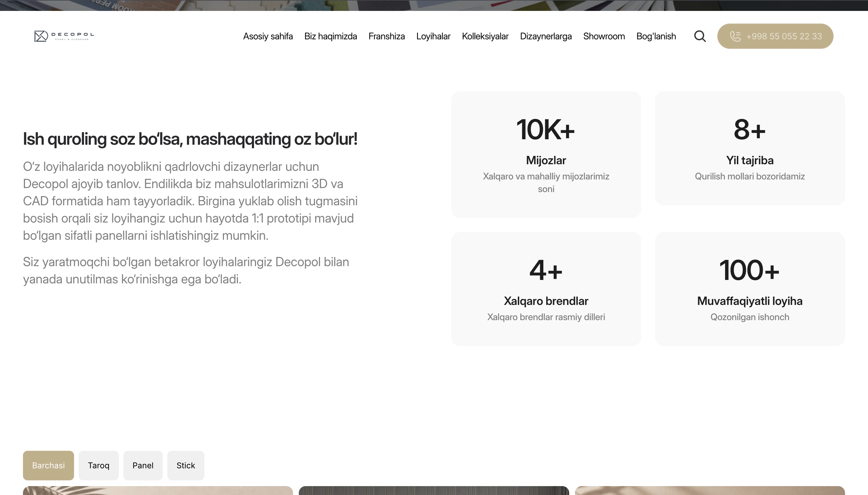Click the 10K+ Mijozlar stat number

coord(545,129)
